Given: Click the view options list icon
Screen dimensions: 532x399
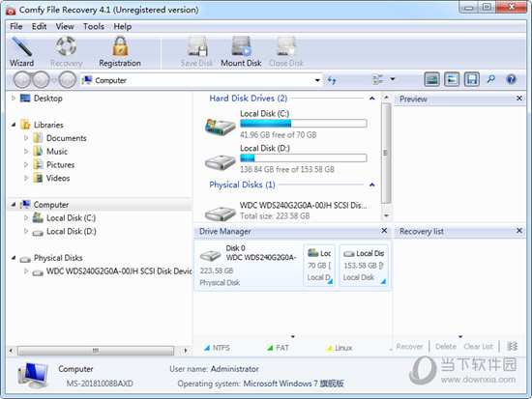Looking at the screenshot, I should tap(377, 79).
